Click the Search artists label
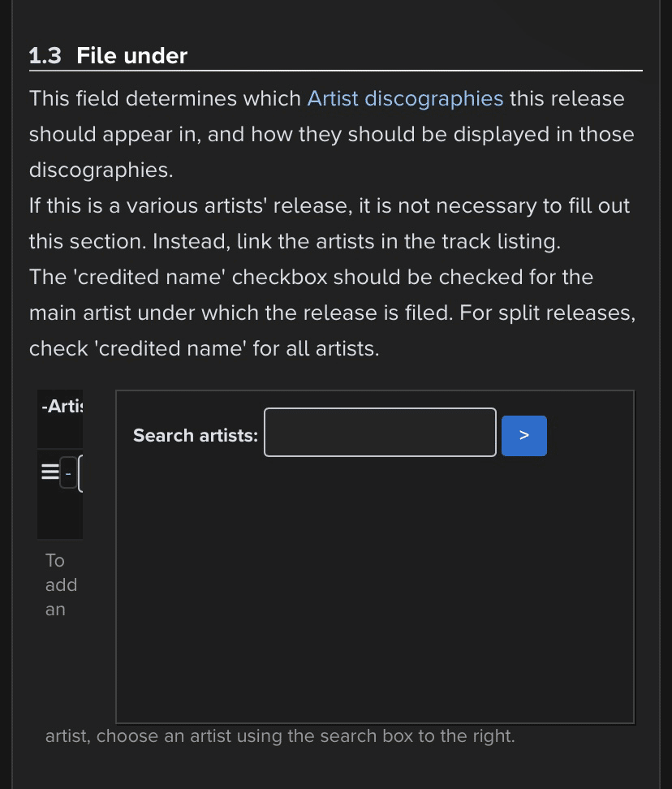The image size is (672, 789). (x=196, y=436)
